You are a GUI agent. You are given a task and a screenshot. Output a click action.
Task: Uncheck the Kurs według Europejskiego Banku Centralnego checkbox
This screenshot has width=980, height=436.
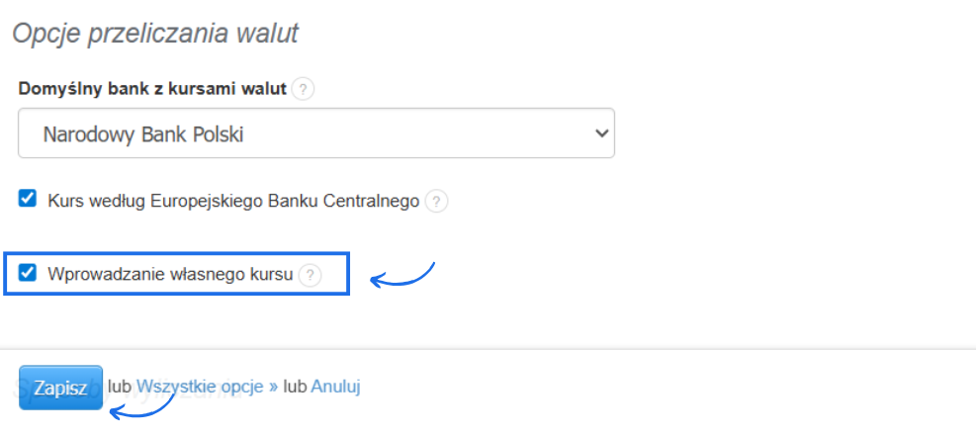28,199
